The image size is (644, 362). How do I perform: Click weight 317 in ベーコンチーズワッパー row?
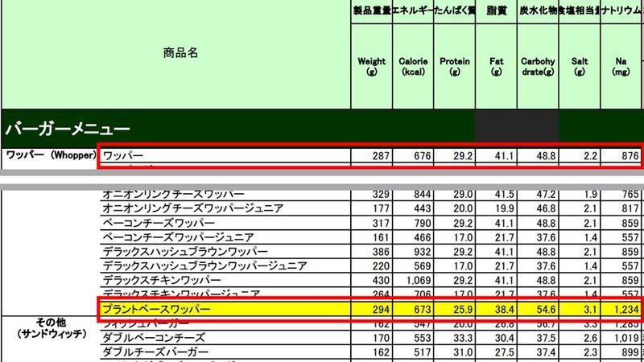pos(380,224)
